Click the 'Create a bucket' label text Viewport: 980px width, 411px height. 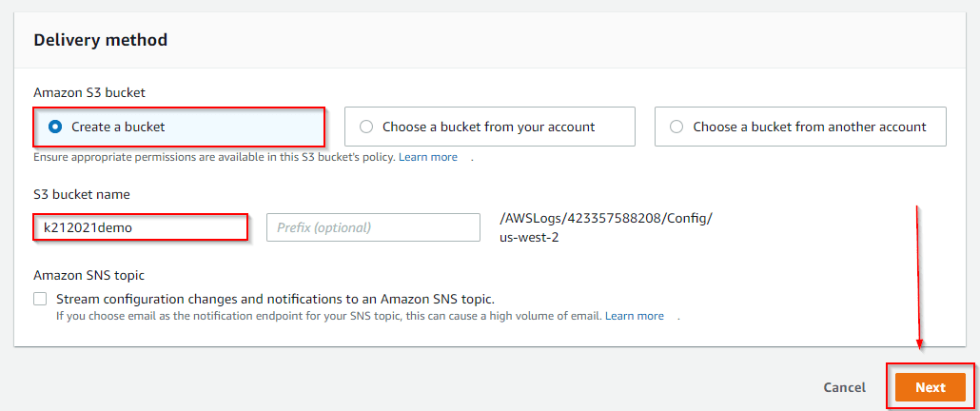(119, 126)
